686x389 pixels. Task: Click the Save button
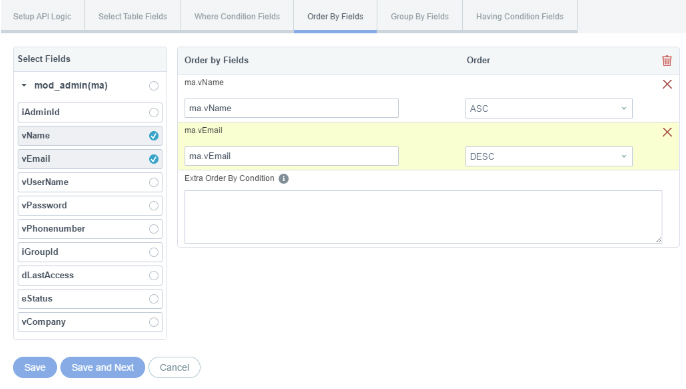click(35, 368)
